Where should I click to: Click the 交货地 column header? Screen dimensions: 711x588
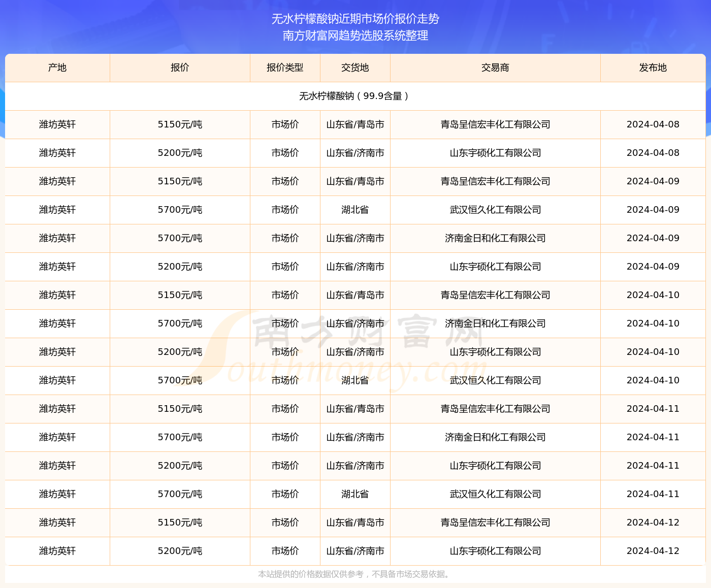pyautogui.click(x=355, y=68)
